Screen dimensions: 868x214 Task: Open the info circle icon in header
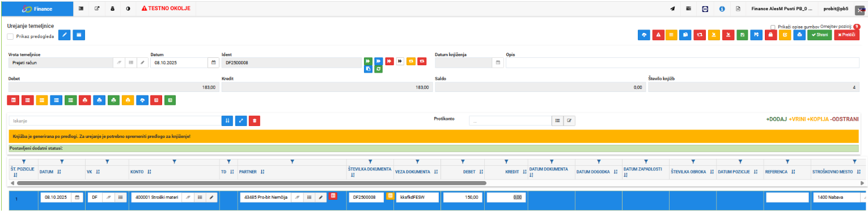click(722, 9)
